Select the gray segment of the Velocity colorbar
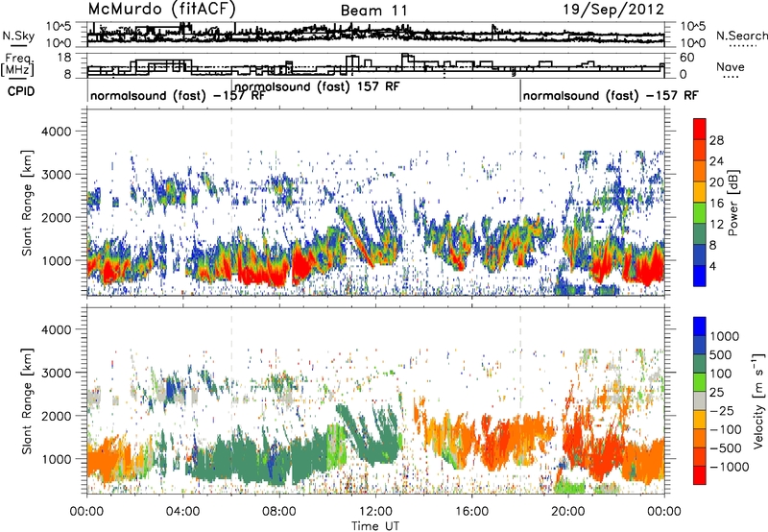Viewport: 768px width, 532px height. (700, 400)
